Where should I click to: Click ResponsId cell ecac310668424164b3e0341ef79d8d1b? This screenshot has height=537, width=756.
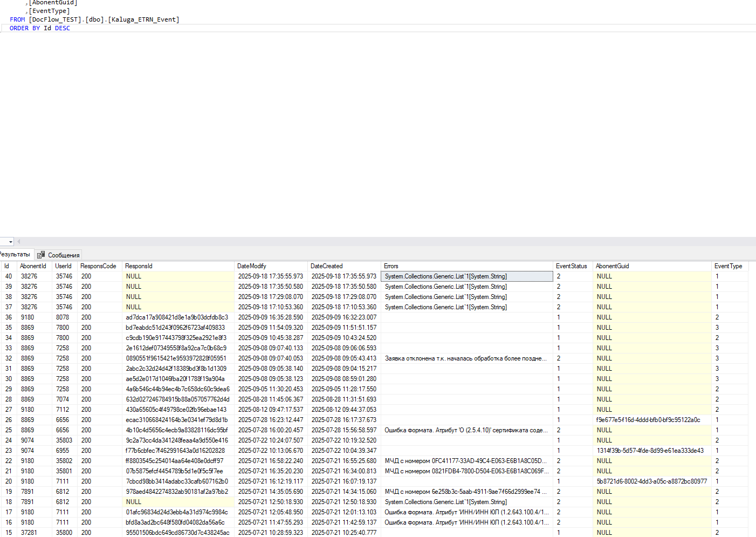(x=178, y=420)
